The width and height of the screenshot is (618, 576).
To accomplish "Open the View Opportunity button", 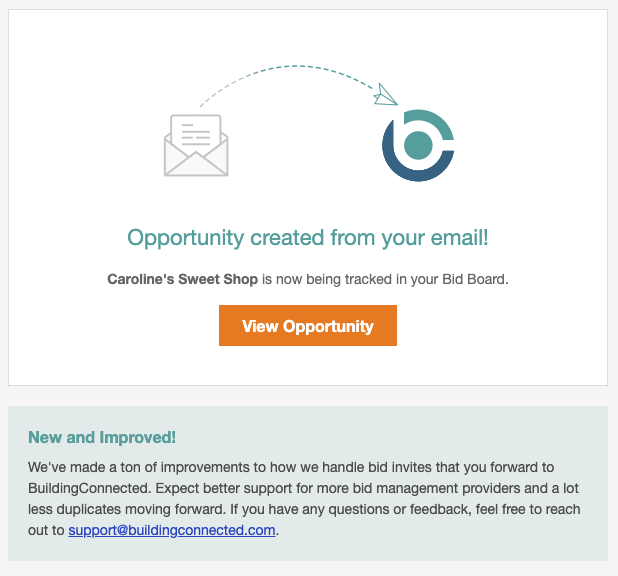I will 308,325.
